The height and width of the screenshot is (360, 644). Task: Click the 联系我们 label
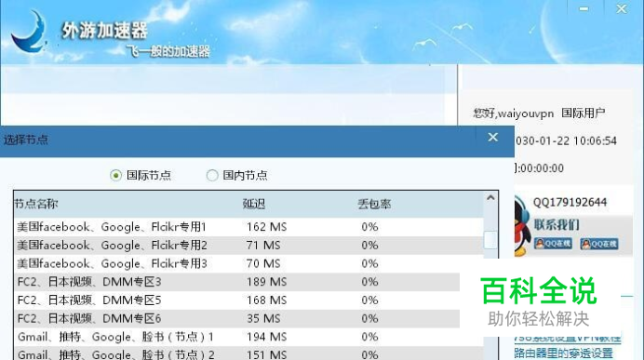click(x=557, y=225)
